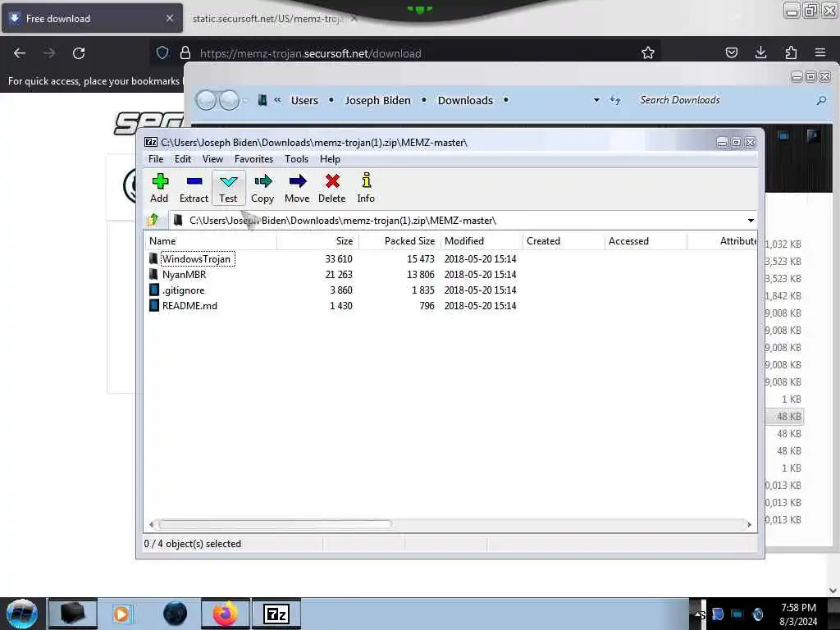Open 7-Zip from the taskbar
Viewport: 840px width, 630px height.
(x=276, y=614)
